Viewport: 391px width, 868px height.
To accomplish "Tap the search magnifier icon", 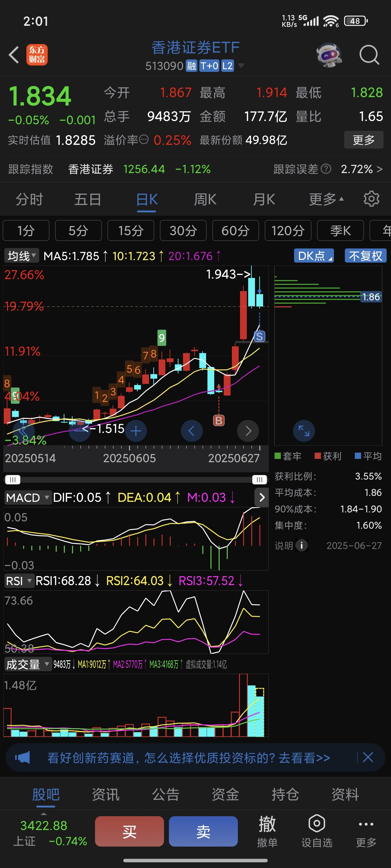I will pos(369,55).
